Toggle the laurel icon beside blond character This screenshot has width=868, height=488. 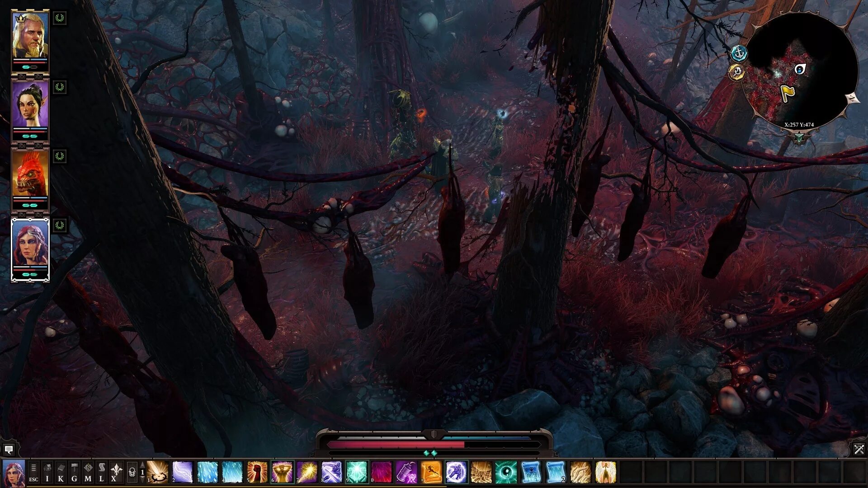pos(59,19)
